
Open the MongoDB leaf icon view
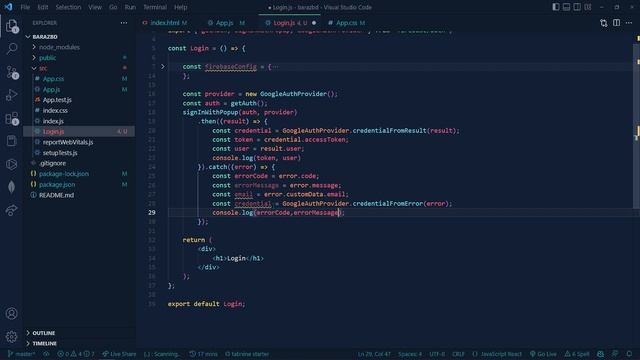(x=11, y=187)
